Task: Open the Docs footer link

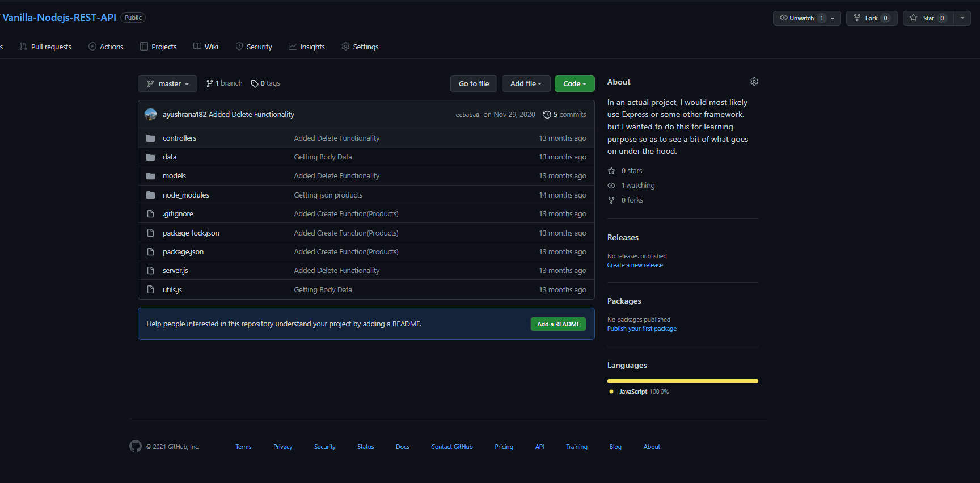Action: (402, 447)
